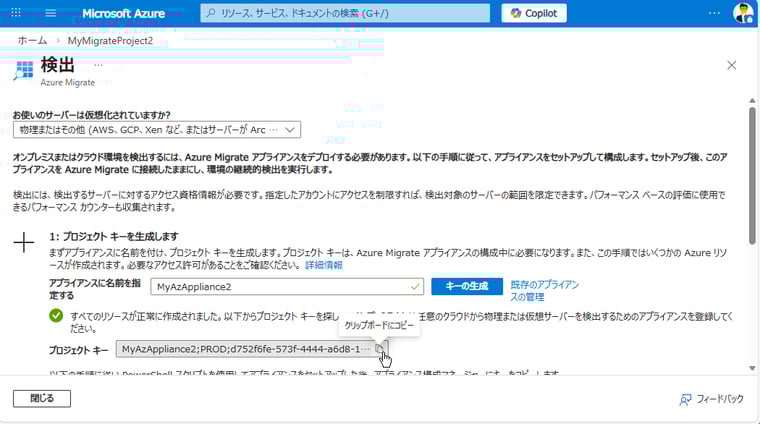760x424 pixels.
Task: Click the Azure Migrate subtitle text
Action: click(x=67, y=82)
